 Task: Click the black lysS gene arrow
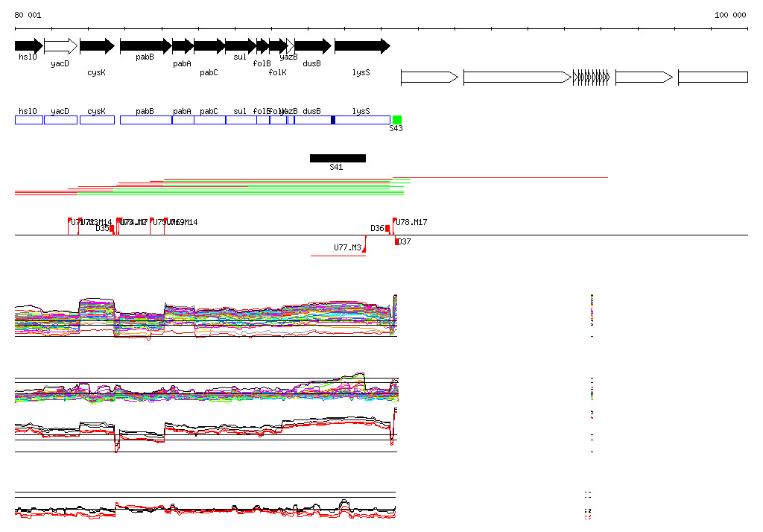(363, 46)
